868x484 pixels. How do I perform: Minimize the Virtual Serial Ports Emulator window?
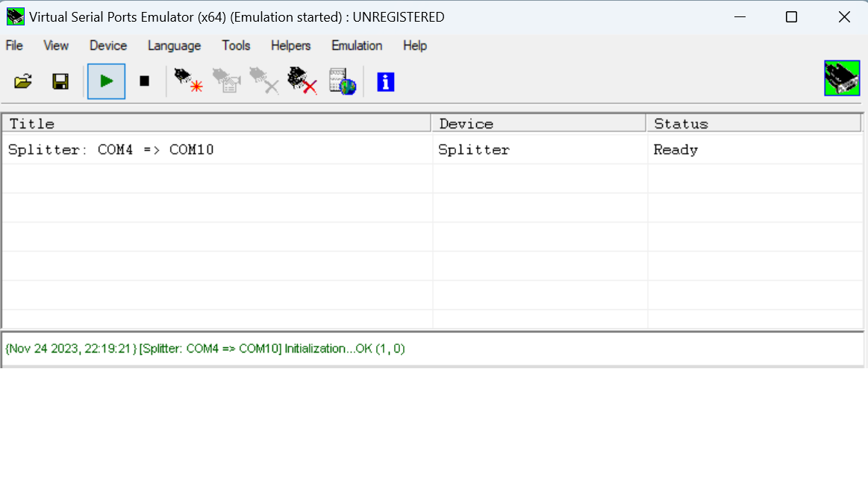pos(740,16)
